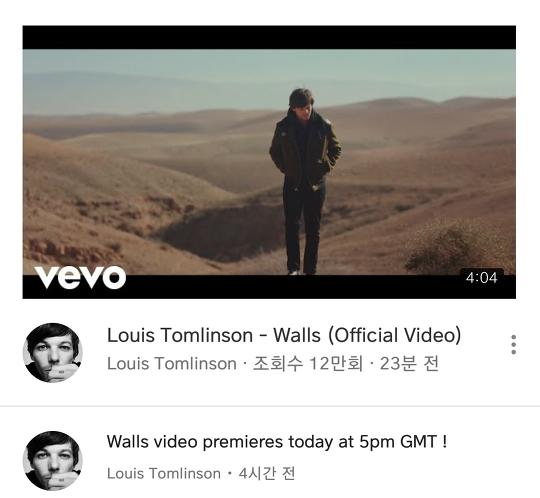This screenshot has width=540, height=498.
Task: Open the post Walls video premieres today
Action: pos(277,442)
